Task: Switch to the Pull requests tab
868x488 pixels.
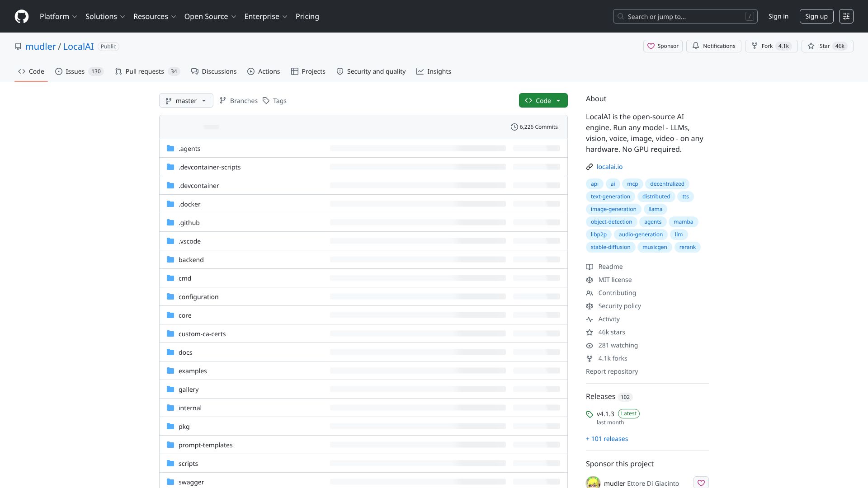Action: pyautogui.click(x=147, y=71)
